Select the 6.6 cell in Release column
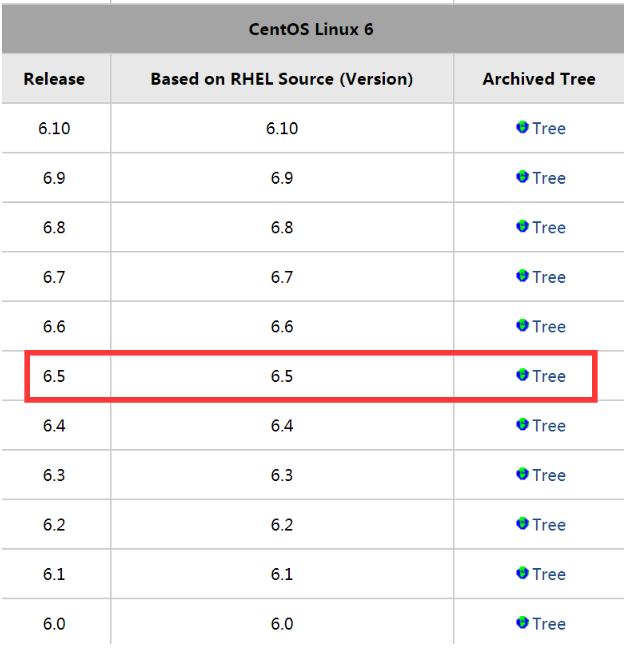This screenshot has height=652, width=630. click(x=54, y=326)
